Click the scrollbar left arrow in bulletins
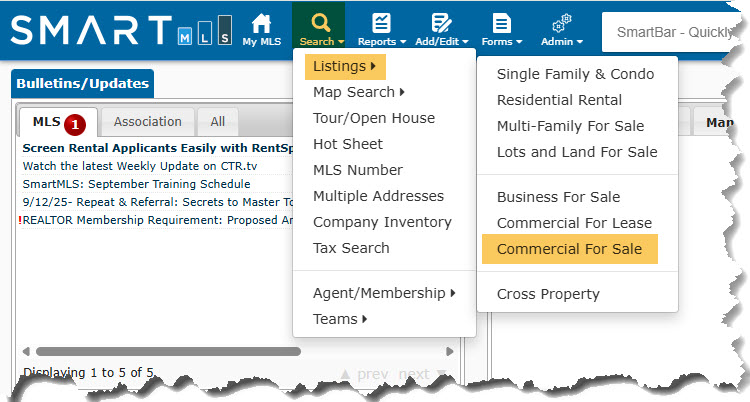 tap(26, 352)
